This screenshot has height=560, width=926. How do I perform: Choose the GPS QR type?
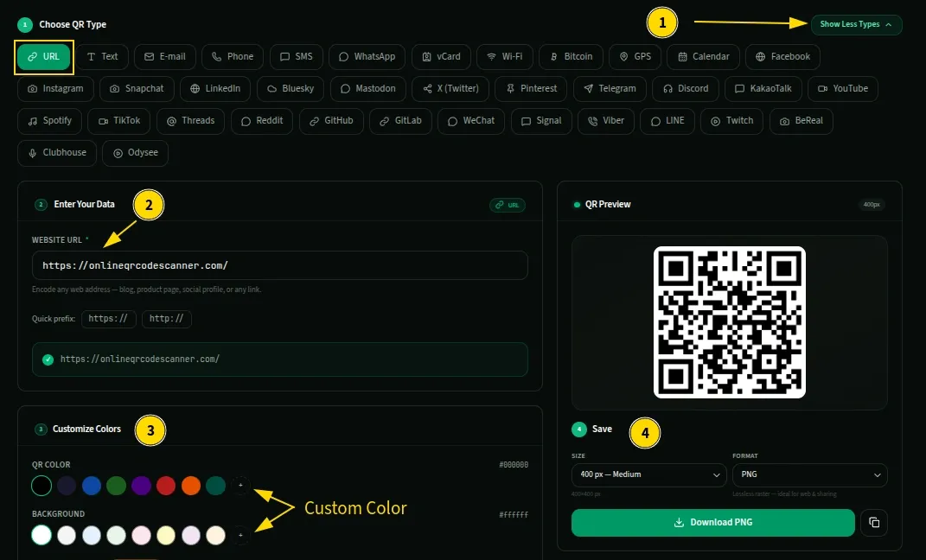(635, 57)
